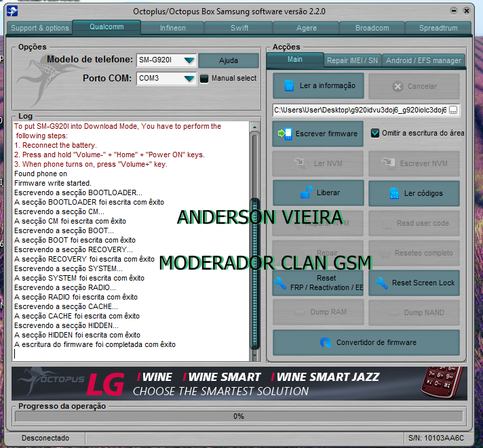This screenshot has width=483, height=448.
Task: Click the operation progress bar at 0%
Action: [x=239, y=417]
